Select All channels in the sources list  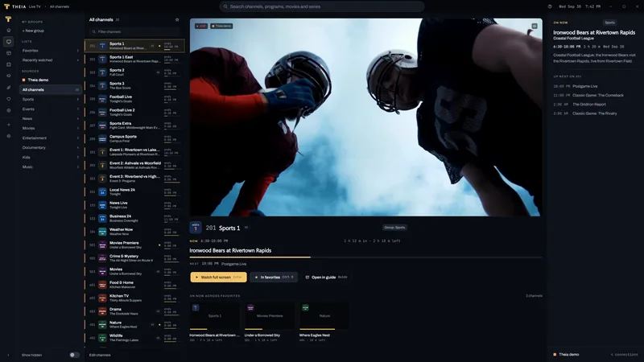point(50,89)
